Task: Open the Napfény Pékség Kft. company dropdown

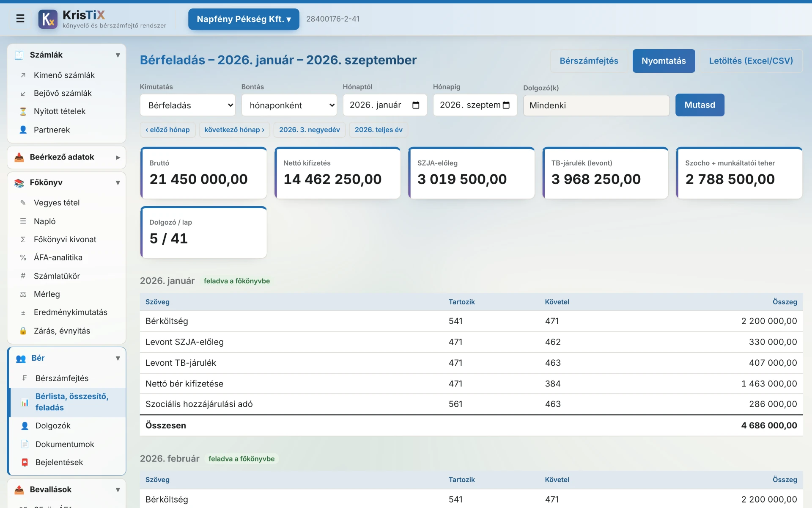Action: (x=244, y=19)
